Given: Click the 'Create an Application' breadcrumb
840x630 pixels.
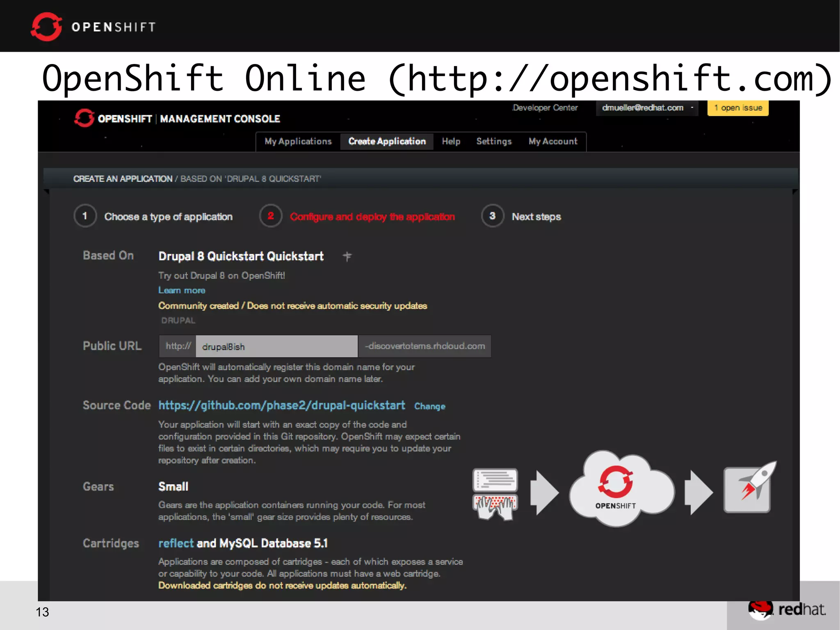Looking at the screenshot, I should (x=123, y=179).
